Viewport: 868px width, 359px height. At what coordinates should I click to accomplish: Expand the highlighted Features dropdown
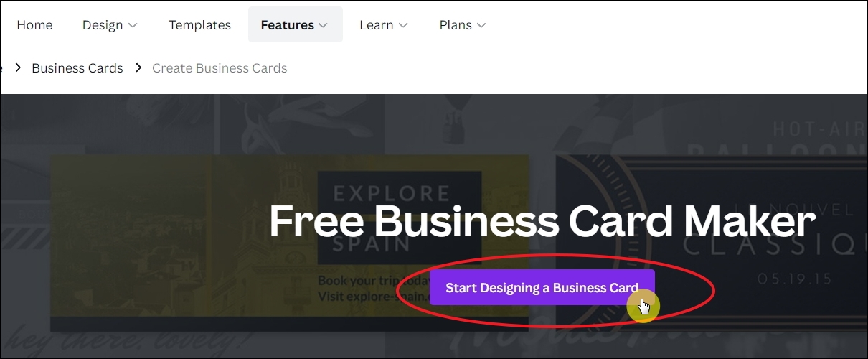[x=295, y=25]
